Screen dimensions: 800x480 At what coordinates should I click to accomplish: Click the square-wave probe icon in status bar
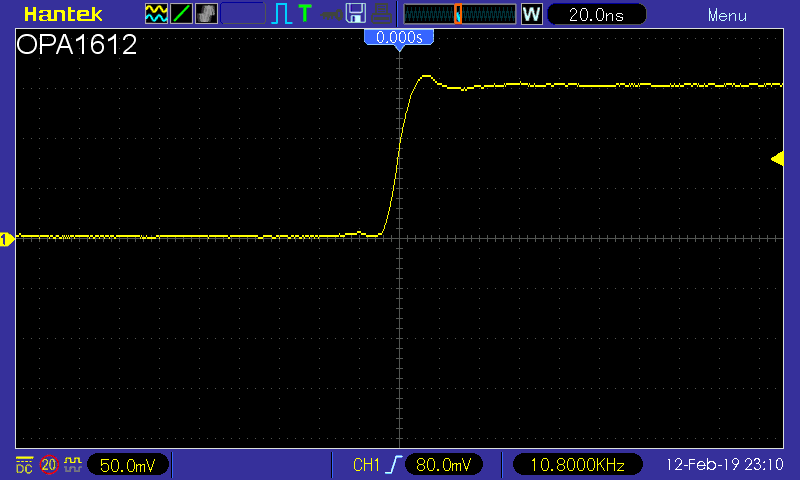coord(72,464)
